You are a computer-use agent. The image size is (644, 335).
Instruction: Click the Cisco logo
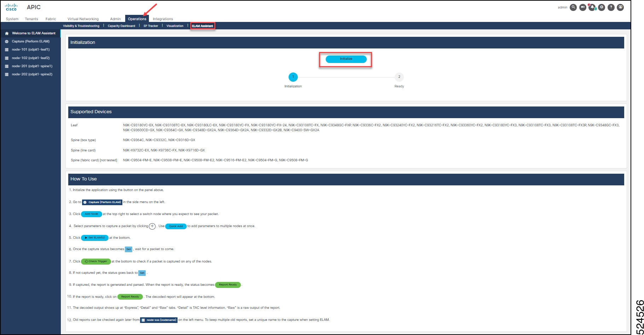11,6
